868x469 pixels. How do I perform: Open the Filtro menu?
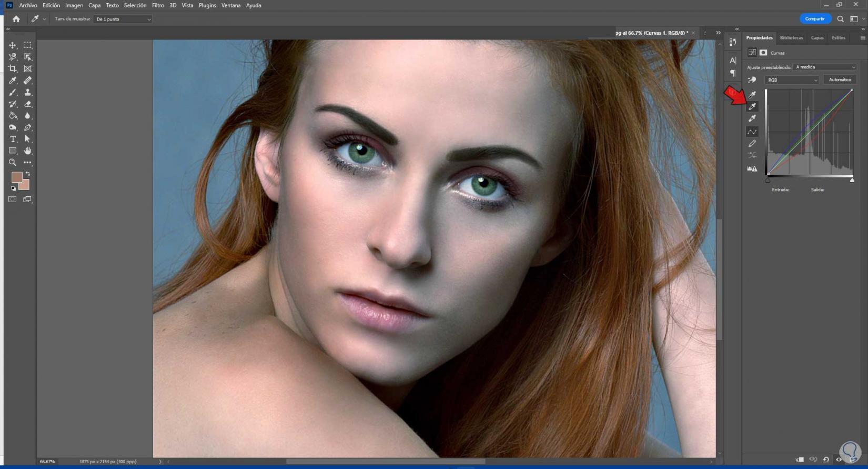158,5
